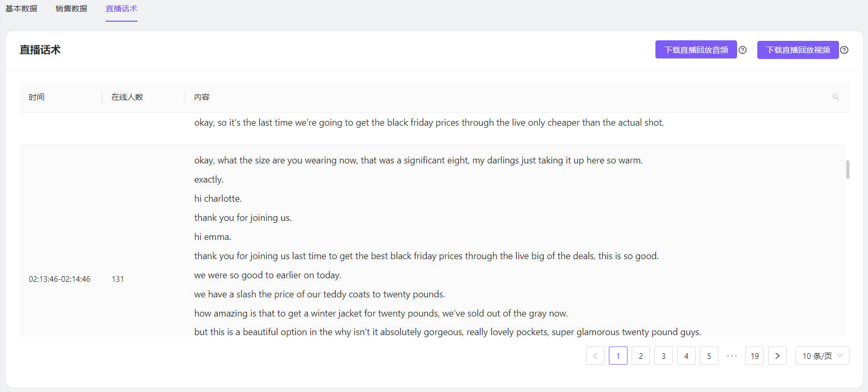Go to previous page arrow
The image size is (868, 392).
pos(595,356)
